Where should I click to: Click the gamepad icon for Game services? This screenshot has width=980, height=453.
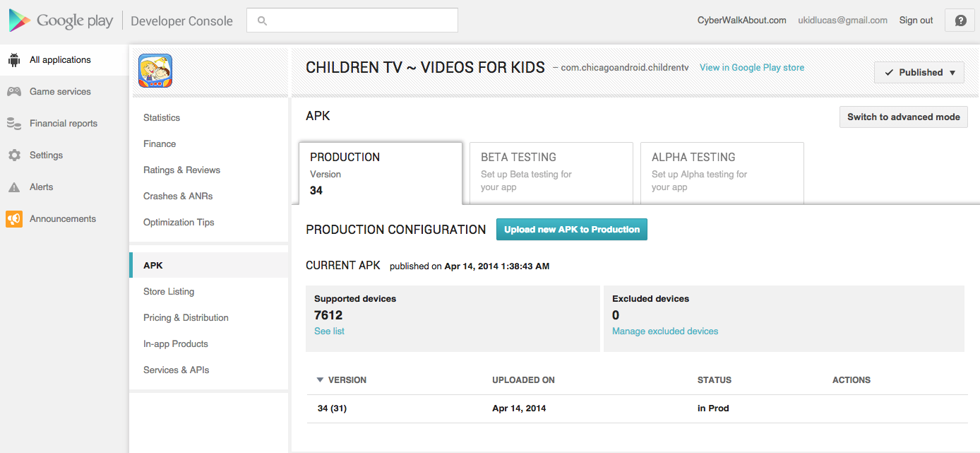point(14,92)
